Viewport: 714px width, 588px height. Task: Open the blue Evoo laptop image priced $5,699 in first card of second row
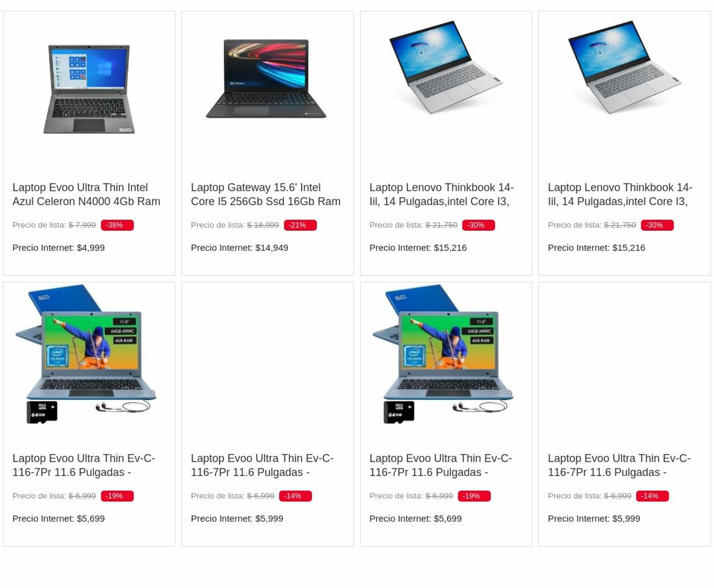coord(86,354)
